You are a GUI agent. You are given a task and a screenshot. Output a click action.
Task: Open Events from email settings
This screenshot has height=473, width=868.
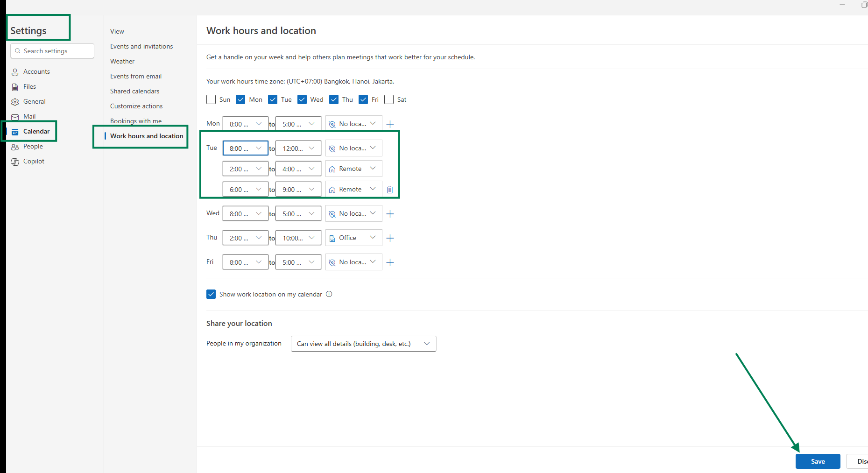136,76
